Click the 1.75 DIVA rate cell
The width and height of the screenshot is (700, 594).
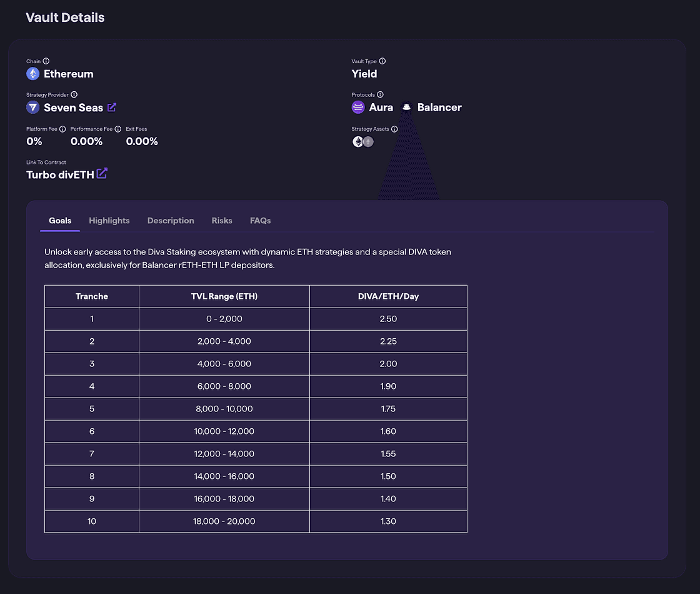[x=388, y=409]
